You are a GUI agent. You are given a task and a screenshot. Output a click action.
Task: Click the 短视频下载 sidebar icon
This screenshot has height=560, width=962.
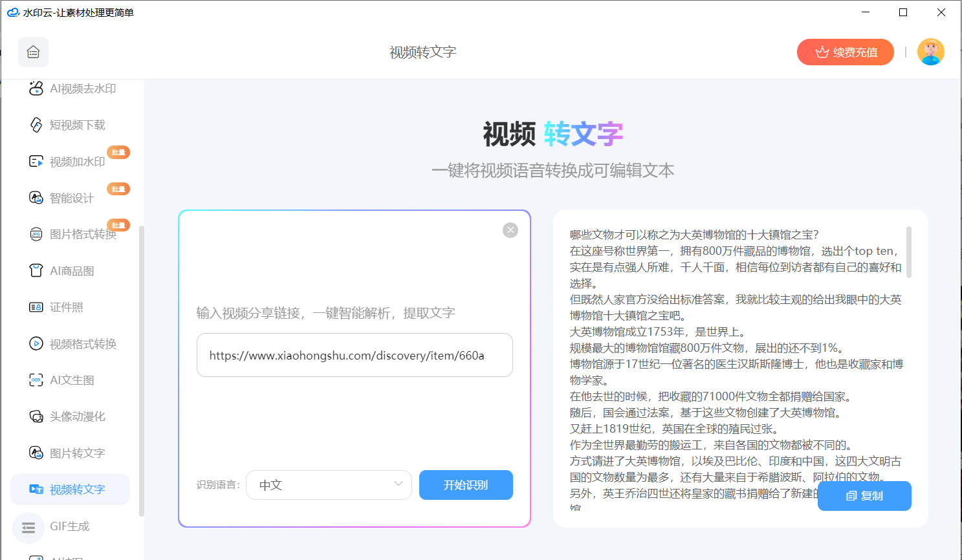[x=36, y=125]
